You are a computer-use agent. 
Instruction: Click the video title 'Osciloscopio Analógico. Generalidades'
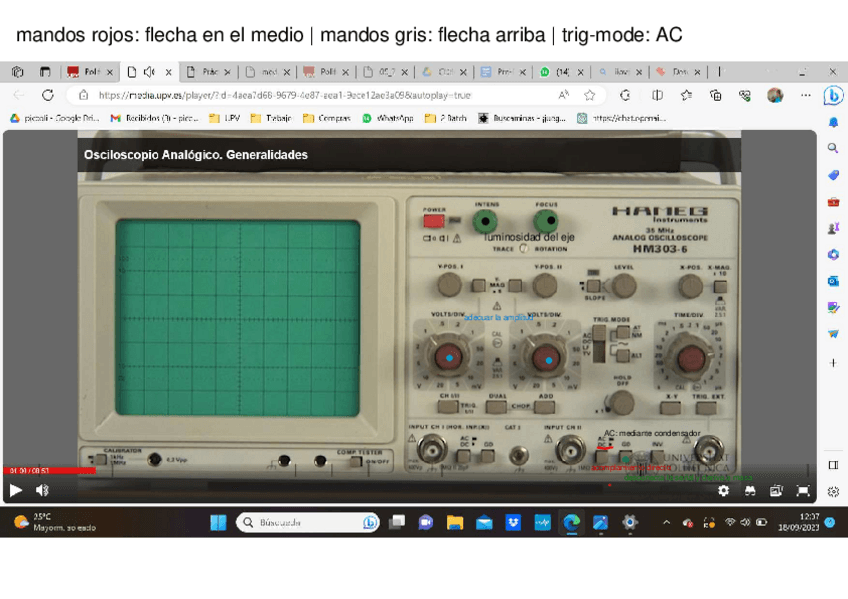(x=195, y=155)
